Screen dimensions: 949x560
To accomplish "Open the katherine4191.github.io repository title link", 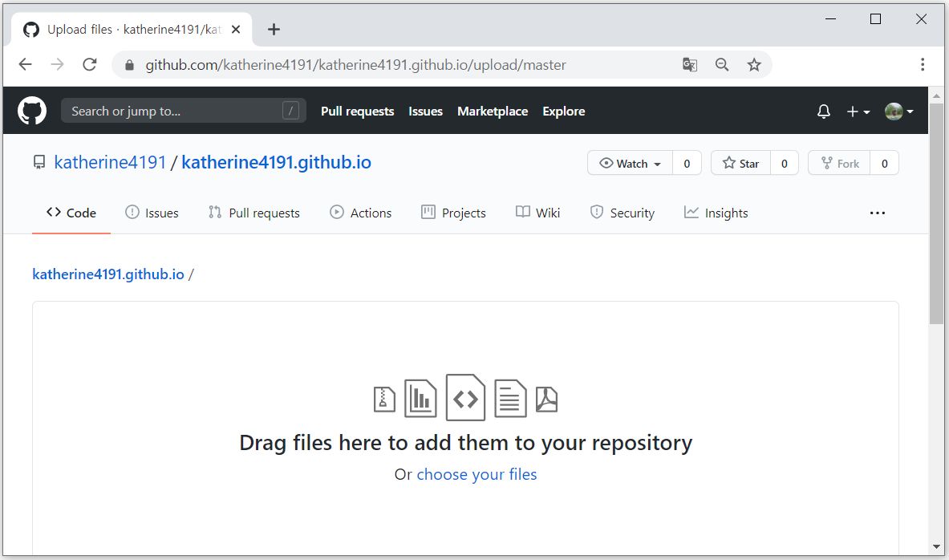I will click(x=276, y=162).
